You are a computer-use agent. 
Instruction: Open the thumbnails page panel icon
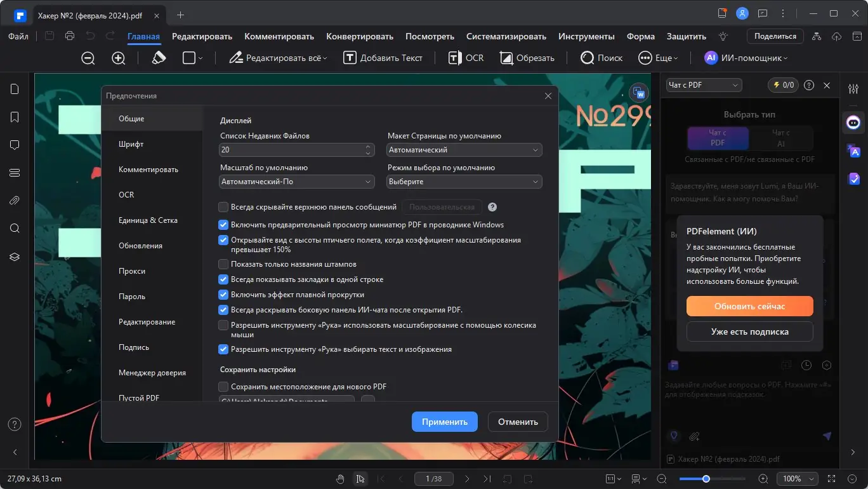15,89
